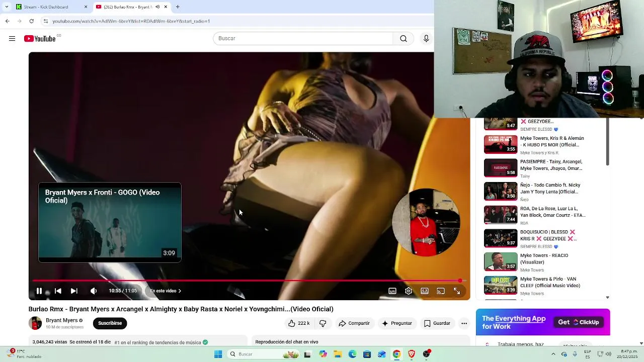Enter fullscreen mode
Image resolution: width=644 pixels, height=362 pixels.
click(457, 291)
